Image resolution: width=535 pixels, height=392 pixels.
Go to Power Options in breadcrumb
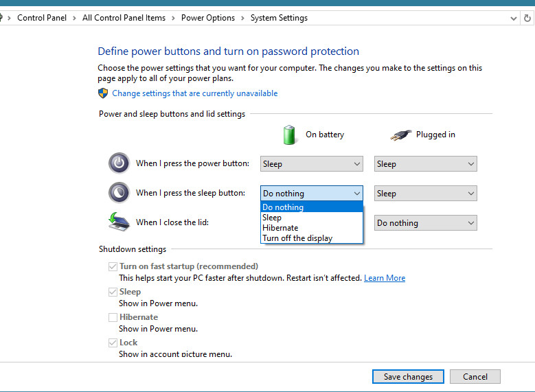[208, 18]
